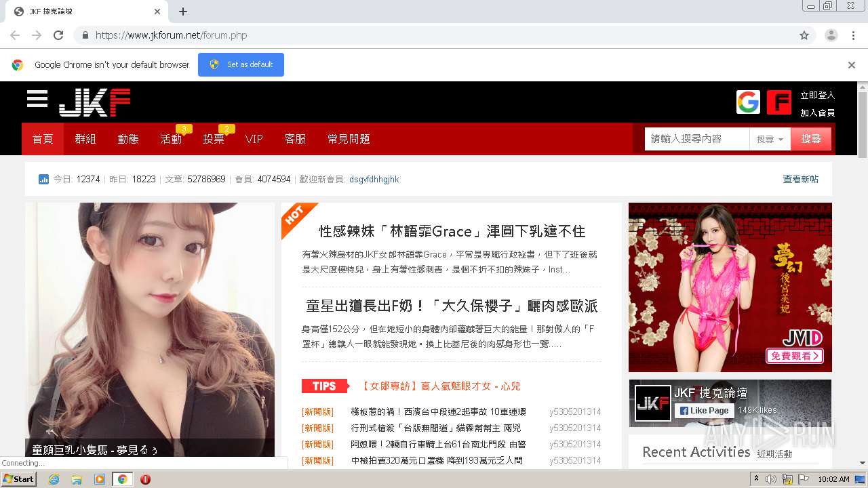Open the JKF 捷克論壇 Facebook page title
Screen dimensions: 868x488
pyautogui.click(x=711, y=393)
